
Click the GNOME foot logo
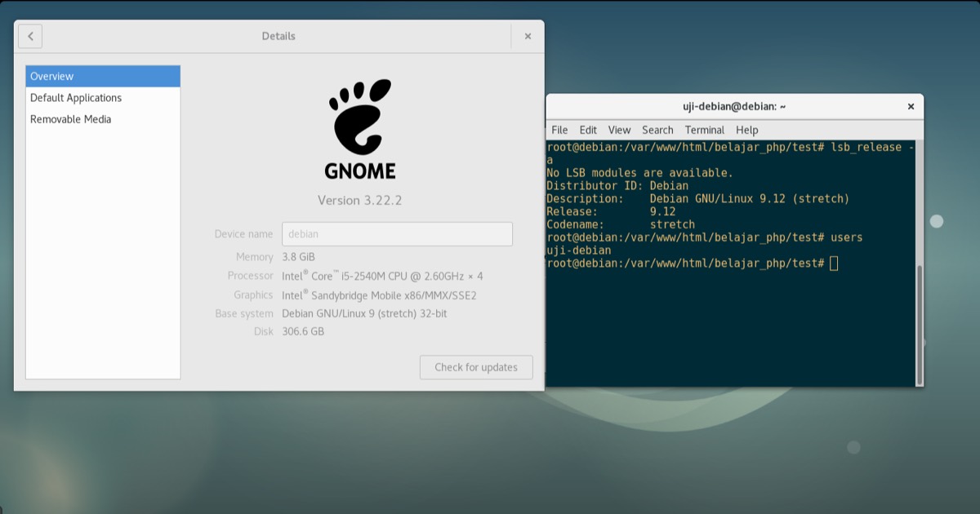click(x=360, y=117)
